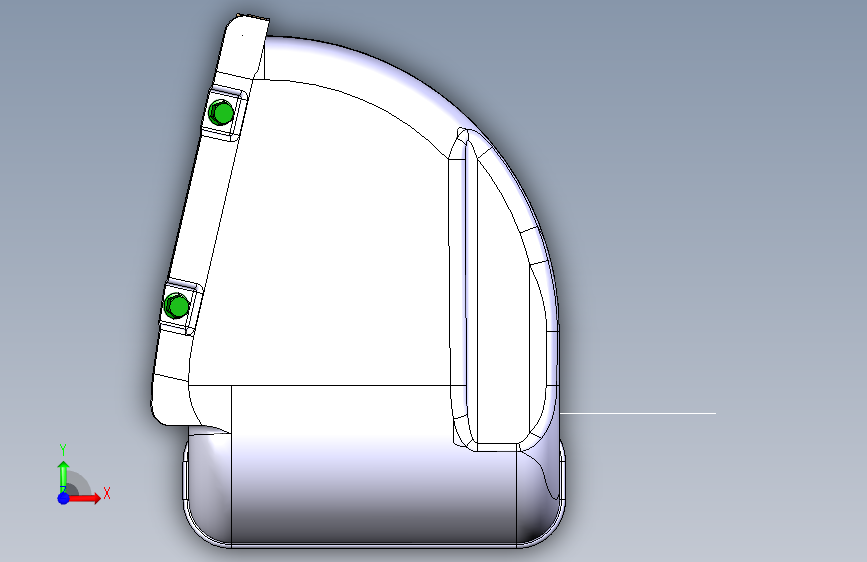Viewport: 867px width, 562px height.
Task: Select the lower green bolt on flange
Action: [x=177, y=306]
